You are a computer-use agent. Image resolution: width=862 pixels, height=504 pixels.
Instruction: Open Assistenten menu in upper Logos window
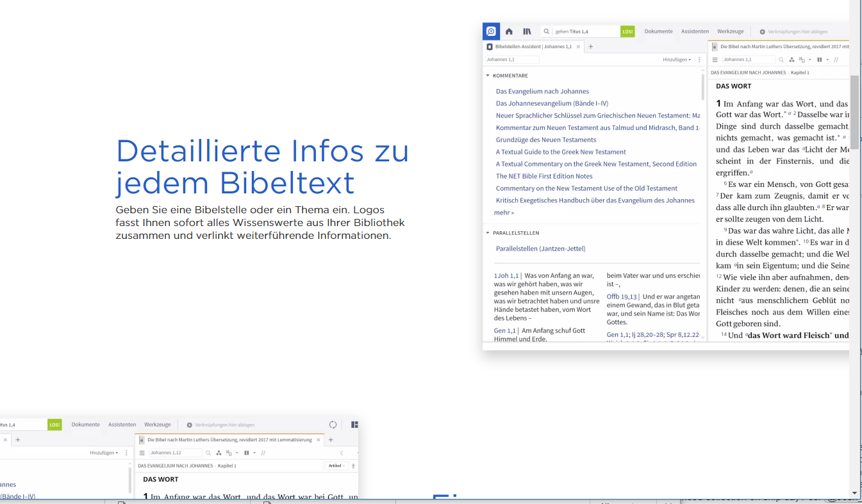[x=695, y=31]
